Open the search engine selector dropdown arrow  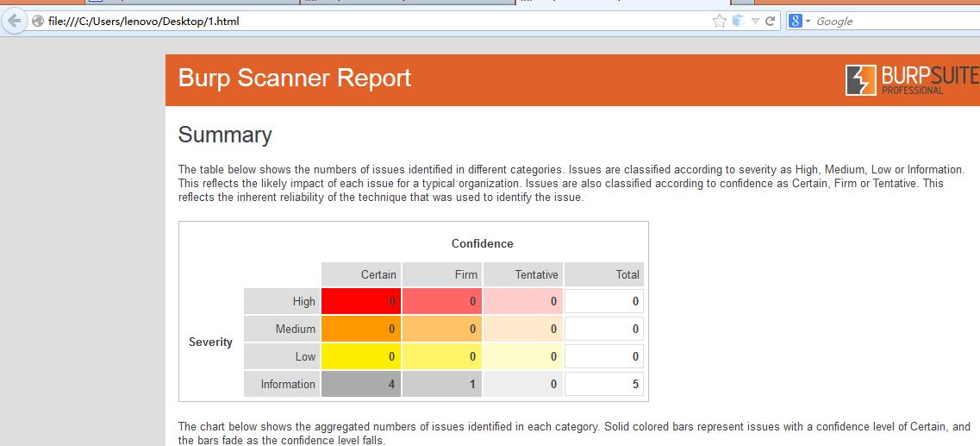tap(808, 22)
